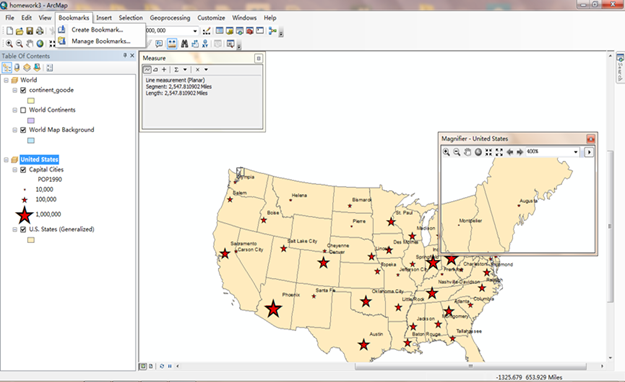Viewport: 625px width, 382px height.
Task: Open the TOC Options icon
Action: coord(49,68)
